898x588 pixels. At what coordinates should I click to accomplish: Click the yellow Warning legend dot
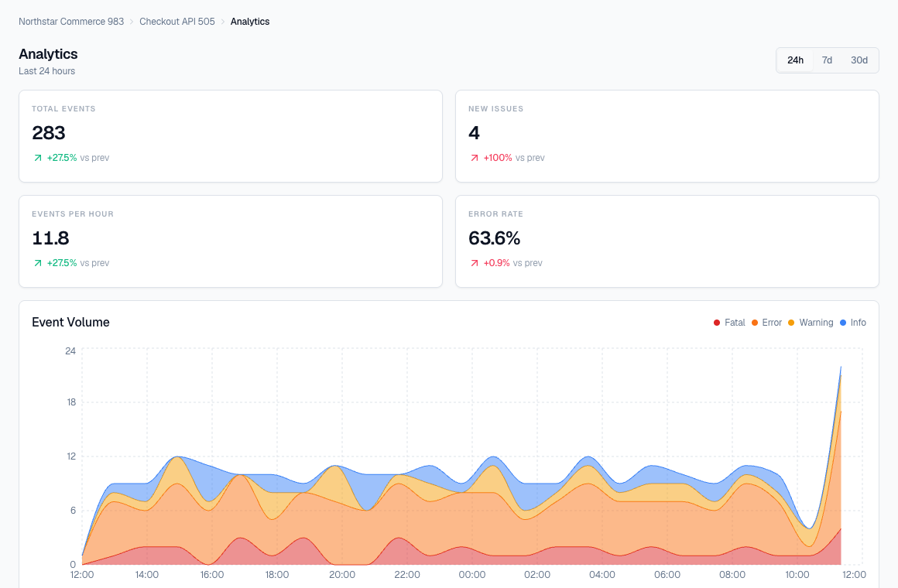793,323
